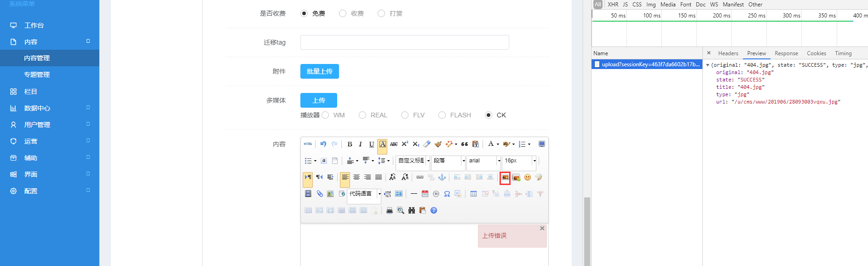Insert a horizontal rule line

(x=414, y=194)
